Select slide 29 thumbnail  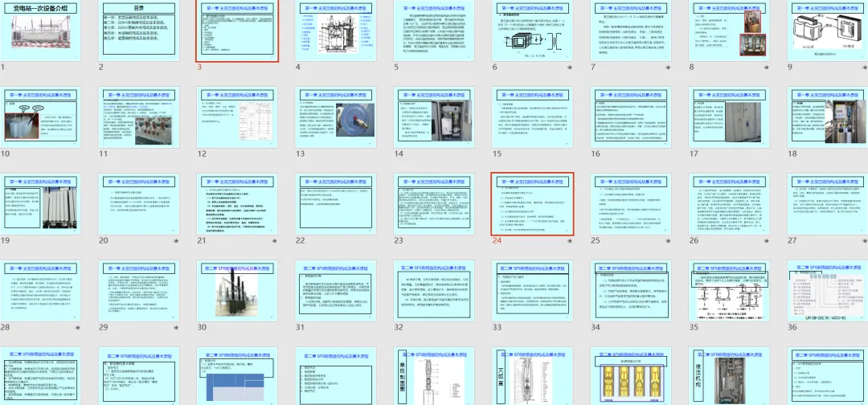coord(139,291)
